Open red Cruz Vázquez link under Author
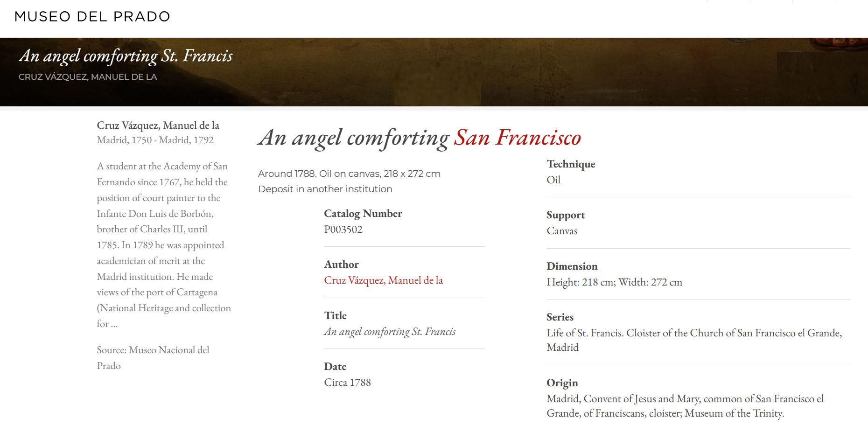Viewport: 868px width, 439px height. [383, 280]
